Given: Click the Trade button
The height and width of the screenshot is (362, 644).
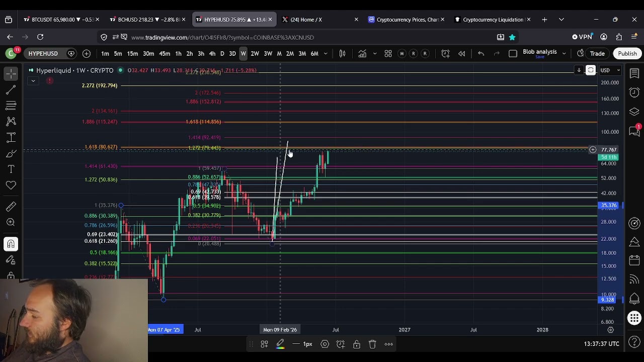Looking at the screenshot, I should [597, 54].
